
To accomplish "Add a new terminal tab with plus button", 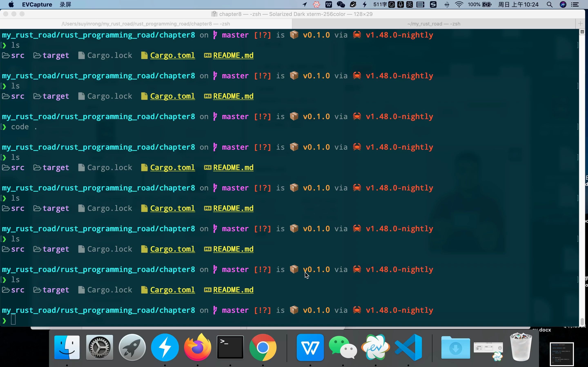I will pos(580,23).
